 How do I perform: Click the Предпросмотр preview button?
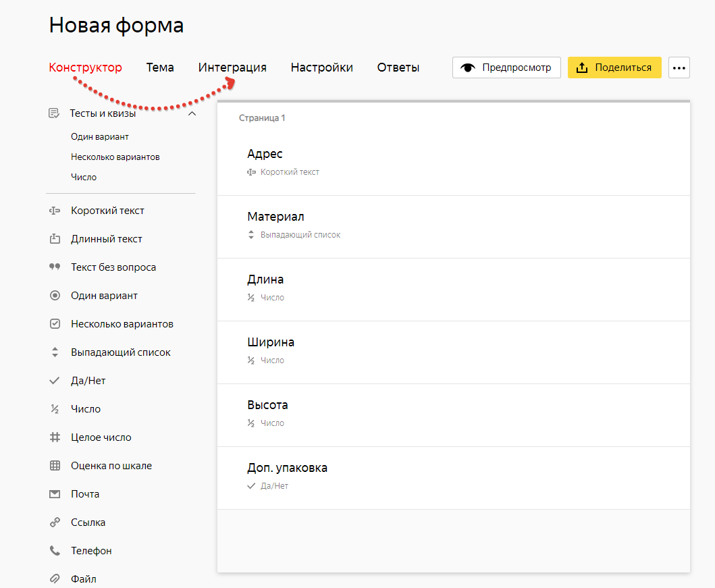click(x=506, y=68)
